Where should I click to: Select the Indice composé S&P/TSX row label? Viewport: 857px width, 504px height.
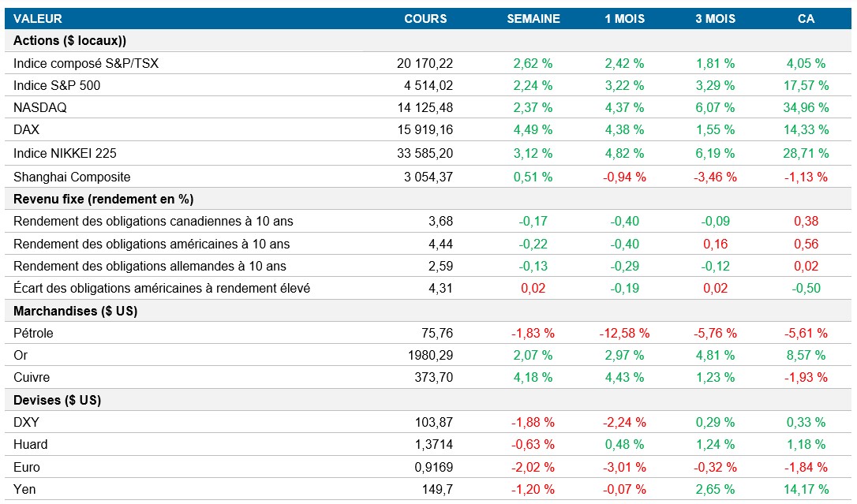click(x=86, y=63)
